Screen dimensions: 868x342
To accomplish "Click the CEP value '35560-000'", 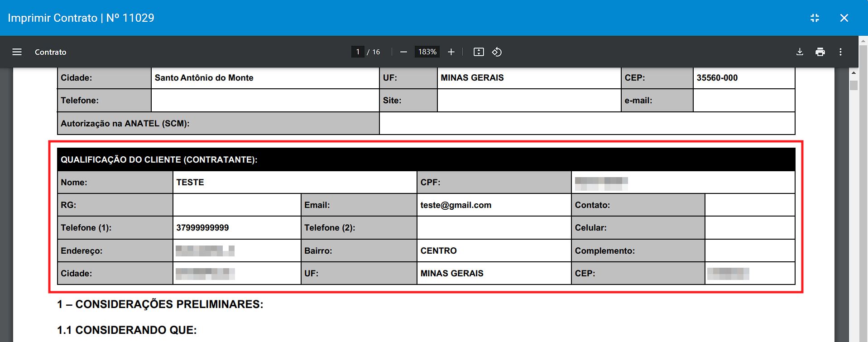I will coord(717,78).
